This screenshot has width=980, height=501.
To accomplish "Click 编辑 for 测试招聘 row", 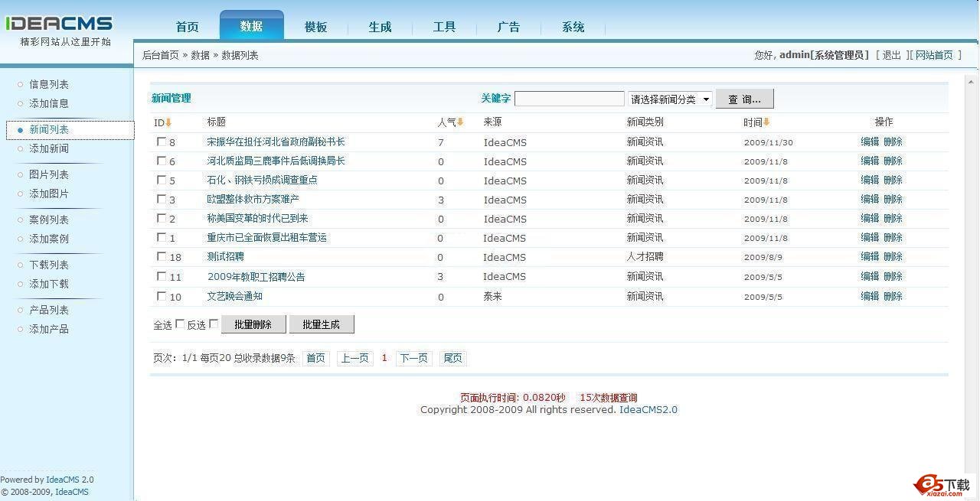I will (870, 256).
